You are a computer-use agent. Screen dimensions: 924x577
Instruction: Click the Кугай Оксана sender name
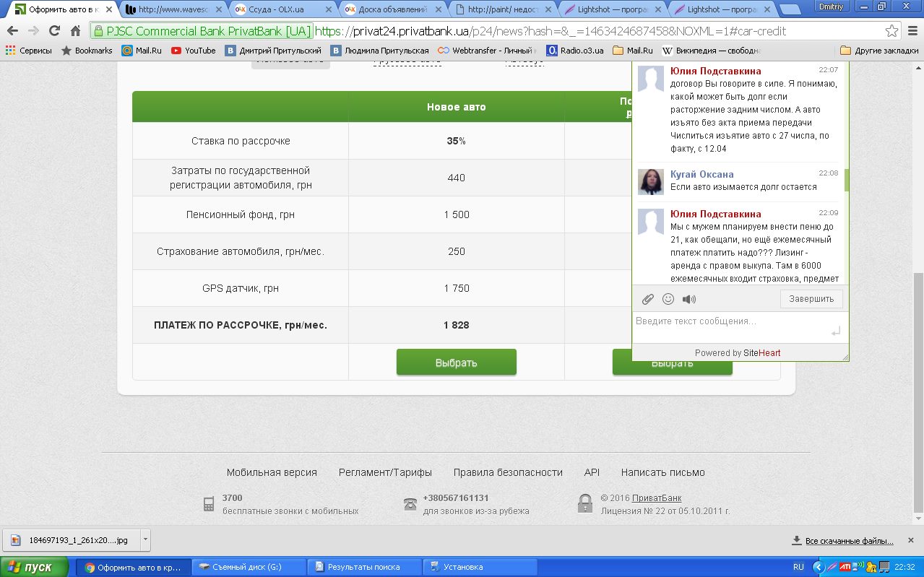[x=701, y=174]
